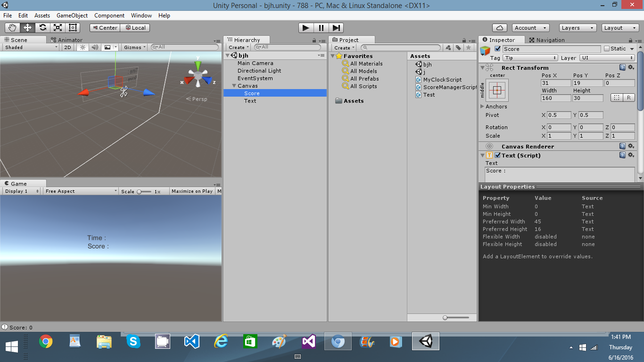644x362 pixels.
Task: Switch to the Animator tab
Action: (x=67, y=40)
